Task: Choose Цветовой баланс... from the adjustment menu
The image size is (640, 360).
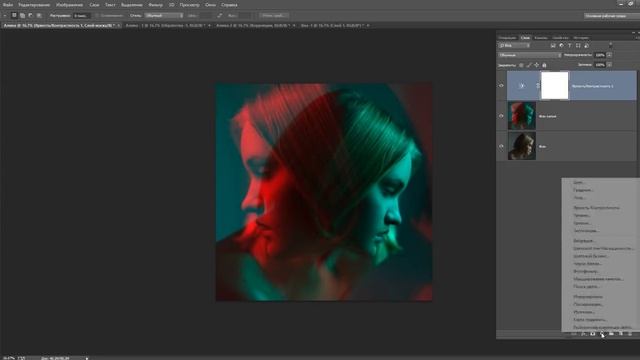Action: coord(591,256)
